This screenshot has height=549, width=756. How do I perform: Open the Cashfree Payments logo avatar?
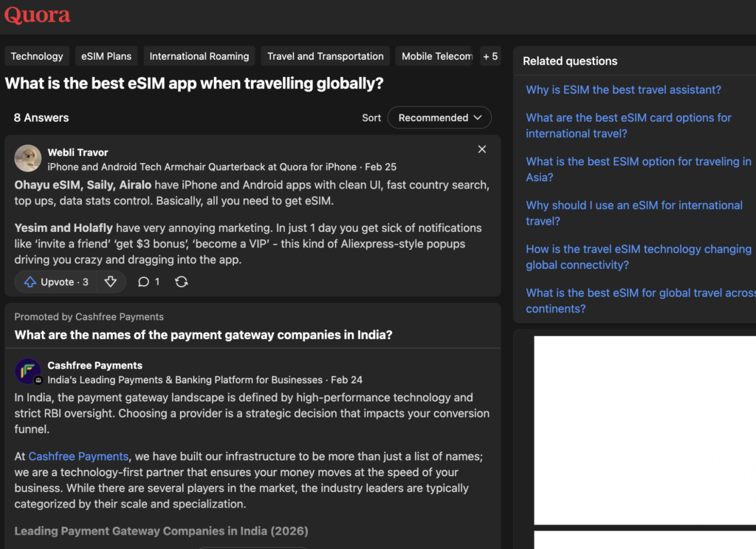coord(28,371)
